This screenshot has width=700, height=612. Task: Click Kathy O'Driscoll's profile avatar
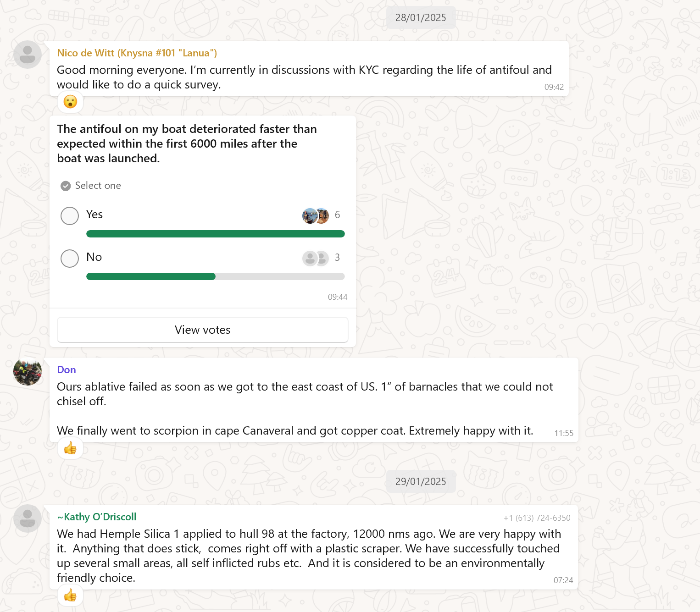click(28, 518)
